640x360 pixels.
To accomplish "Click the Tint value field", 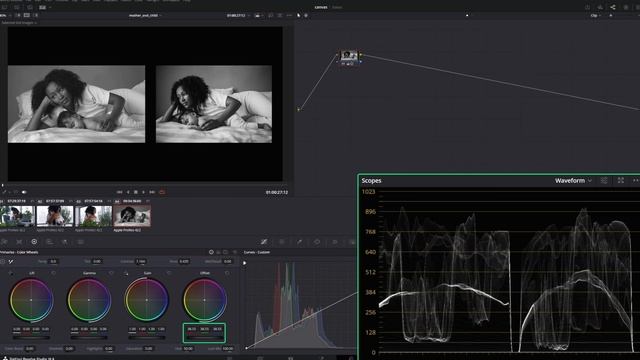I will click(x=97, y=261).
